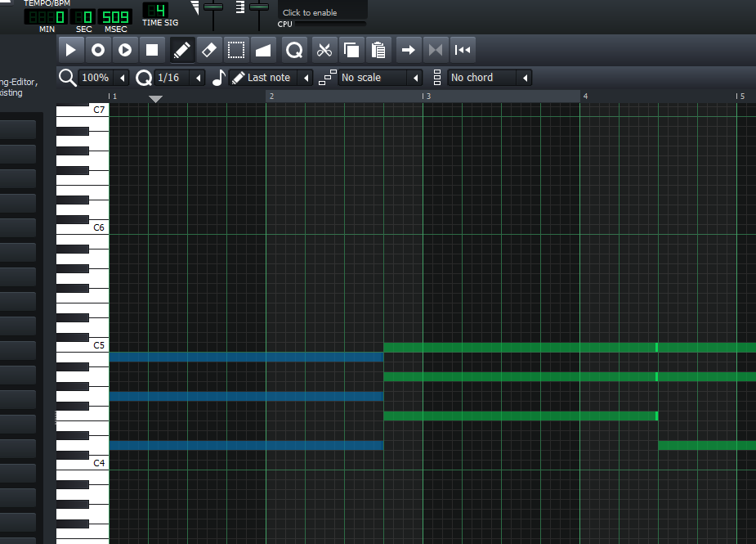This screenshot has width=756, height=544.
Task: Click the MSEC time display showing 509
Action: point(115,17)
